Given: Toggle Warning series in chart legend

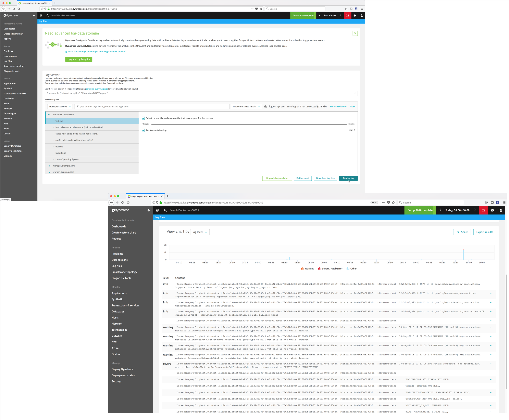Looking at the screenshot, I should click(308, 268).
